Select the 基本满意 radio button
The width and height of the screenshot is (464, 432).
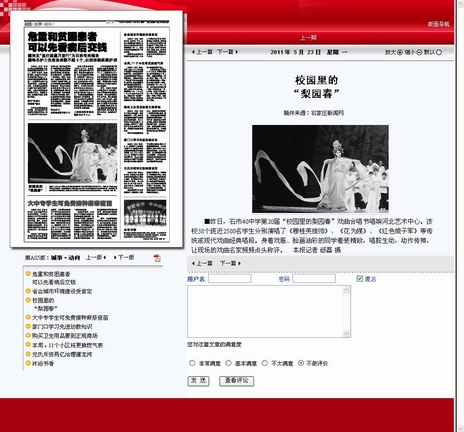[x=228, y=363]
